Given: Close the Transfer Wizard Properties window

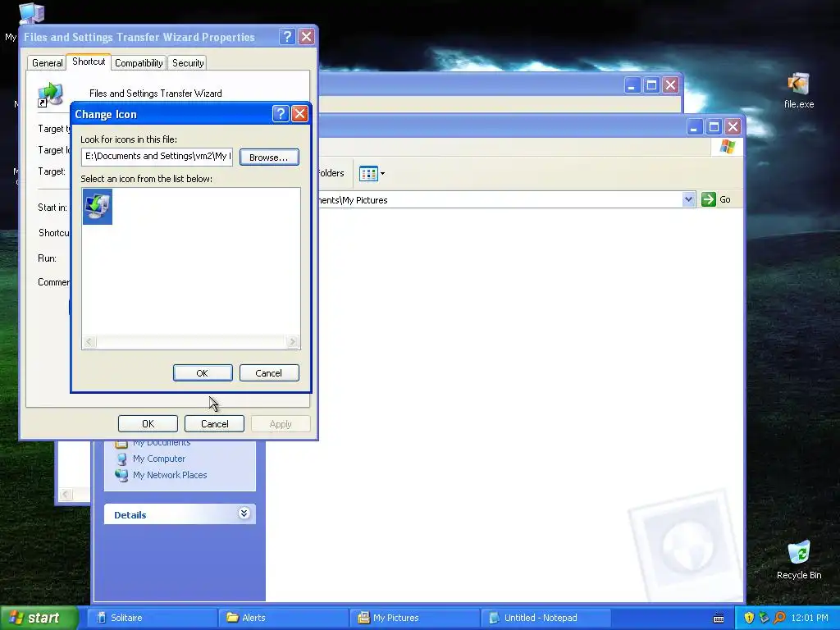Looking at the screenshot, I should [x=306, y=36].
